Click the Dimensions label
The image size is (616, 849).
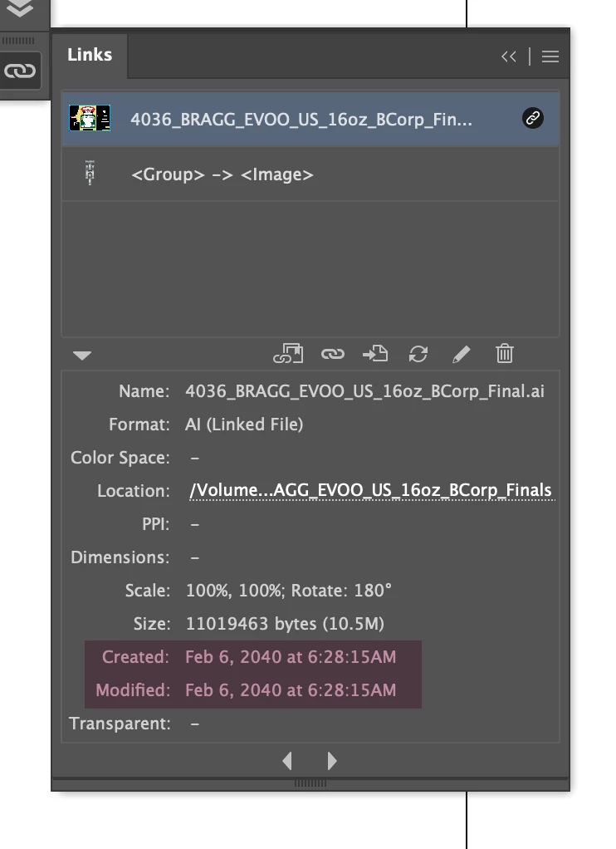point(120,557)
